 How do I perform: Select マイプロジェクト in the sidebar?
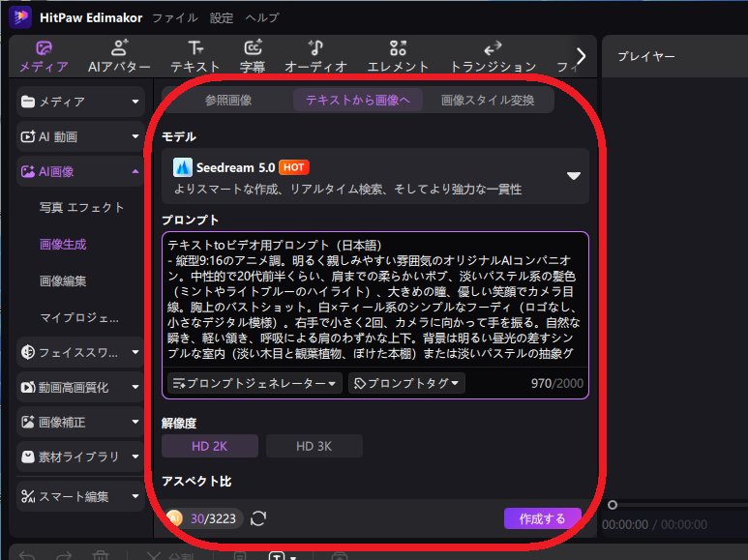79,317
